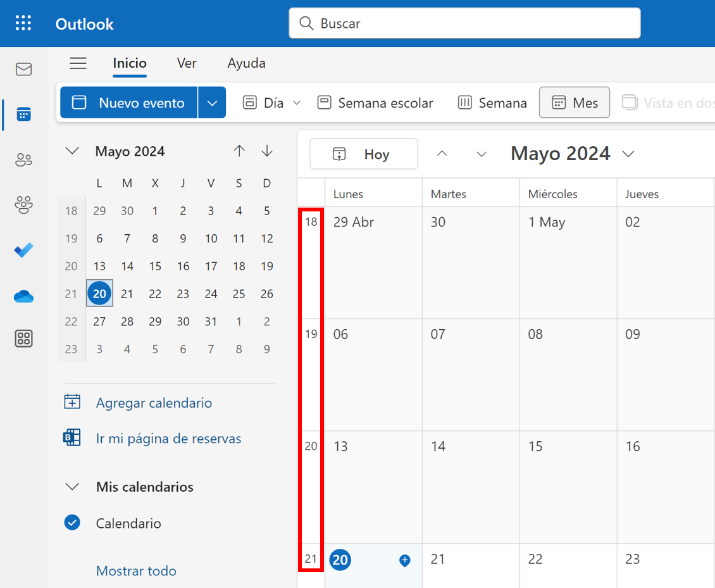Jump to today with Hoy button
The width and height of the screenshot is (715, 588).
click(363, 154)
